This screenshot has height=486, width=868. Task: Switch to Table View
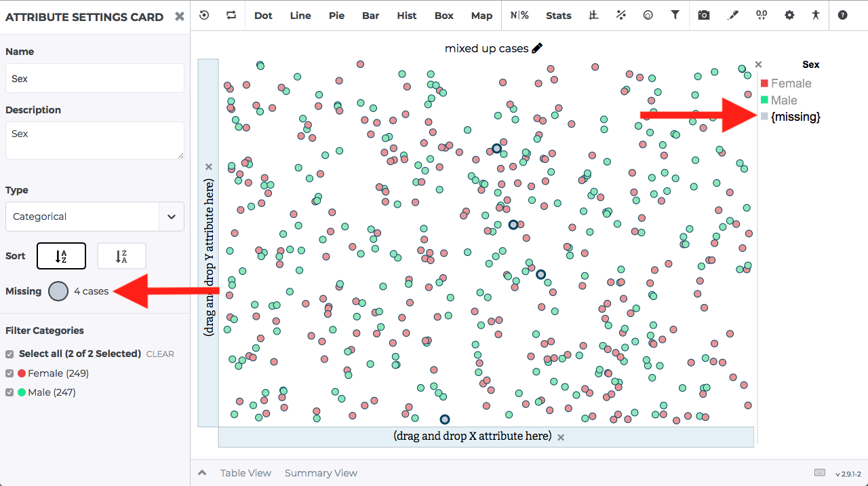245,473
